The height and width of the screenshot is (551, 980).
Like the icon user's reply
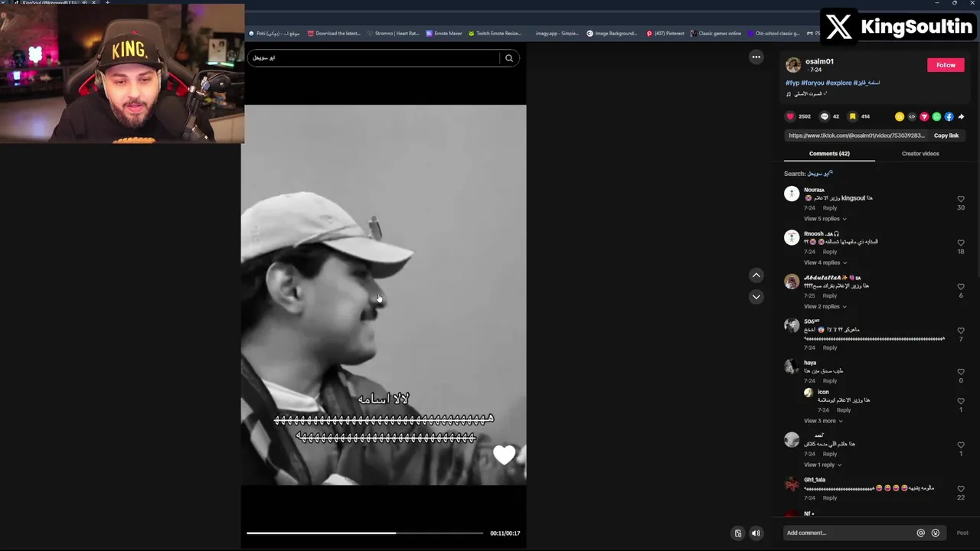click(x=961, y=401)
